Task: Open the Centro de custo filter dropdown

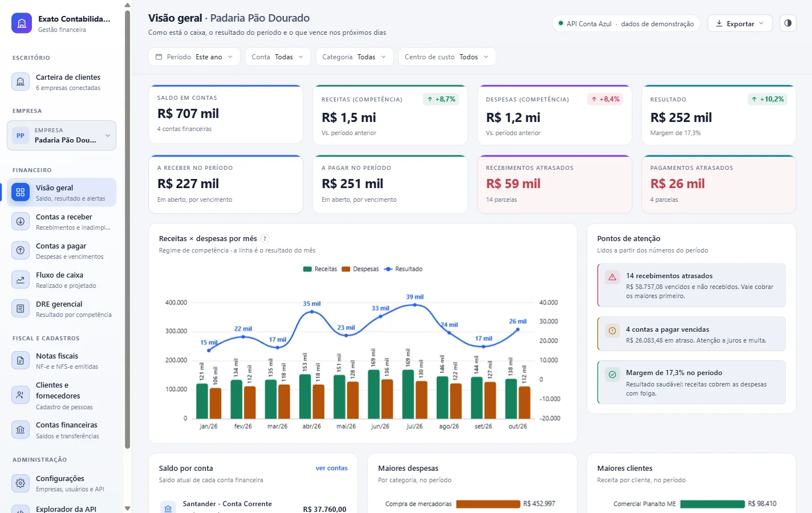Action: click(446, 57)
